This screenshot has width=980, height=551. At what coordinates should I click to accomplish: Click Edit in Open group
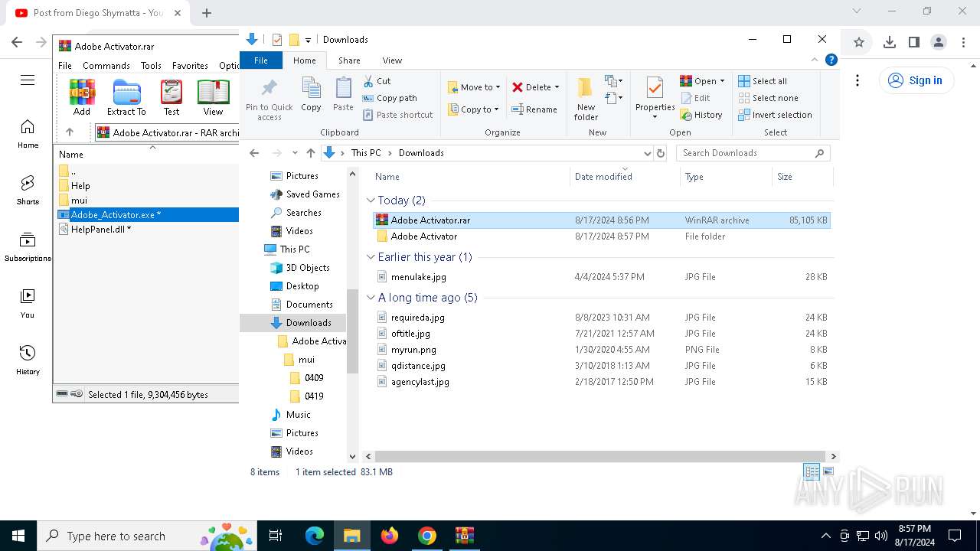[694, 98]
